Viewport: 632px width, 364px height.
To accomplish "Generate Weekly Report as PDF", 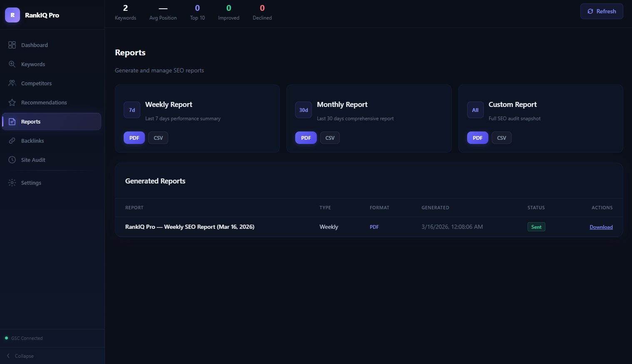I will click(x=134, y=138).
